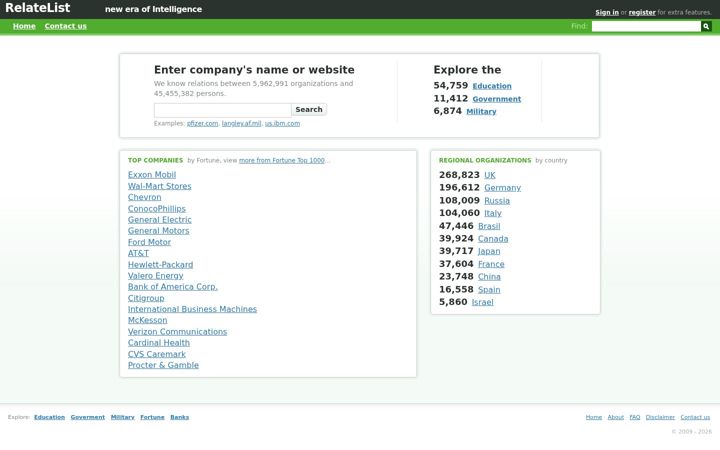Select China regional organizations
This screenshot has width=720, height=450.
[x=489, y=277]
